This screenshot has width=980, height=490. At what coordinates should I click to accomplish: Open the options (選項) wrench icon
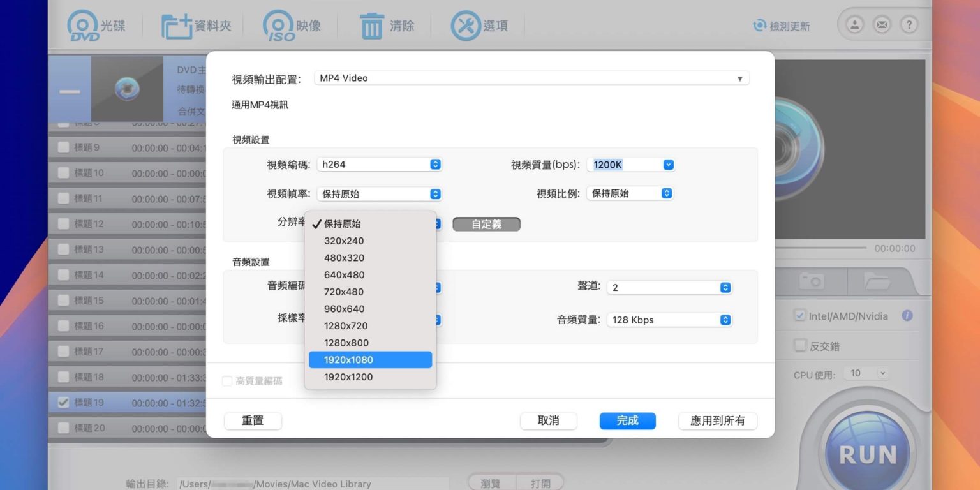pos(466,26)
